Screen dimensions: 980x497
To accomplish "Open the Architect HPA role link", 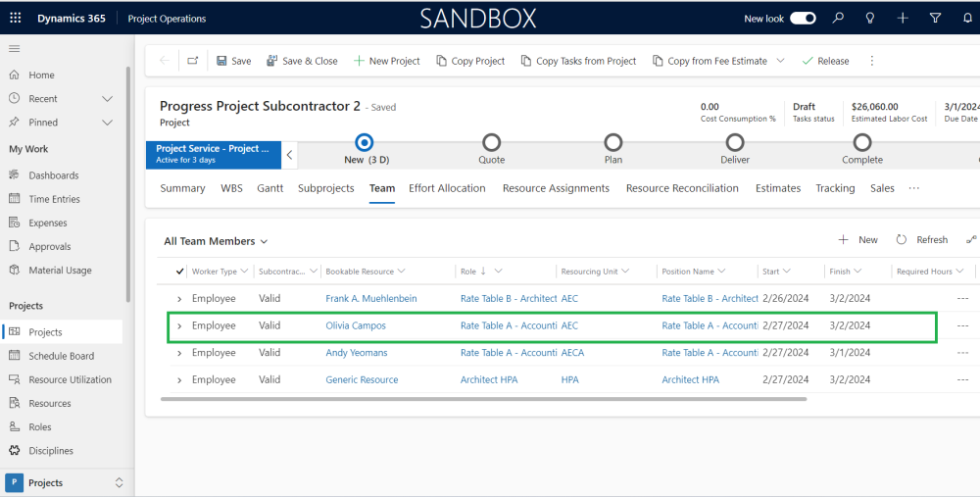I will tap(489, 380).
